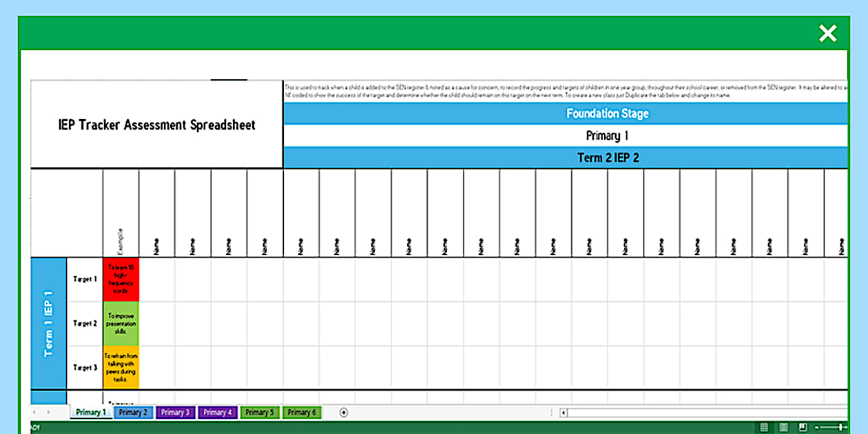Select the red Target 1 cell
The width and height of the screenshot is (868, 434).
tap(121, 279)
